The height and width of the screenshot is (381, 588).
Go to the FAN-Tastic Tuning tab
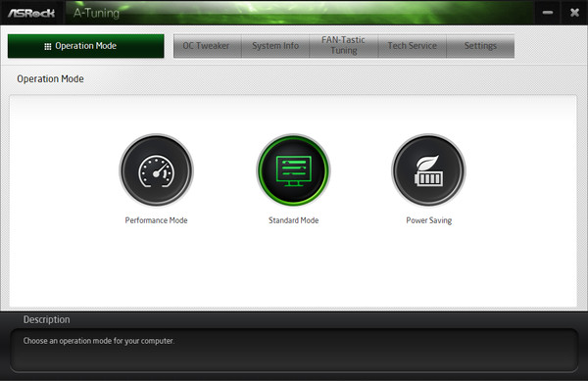(x=344, y=46)
